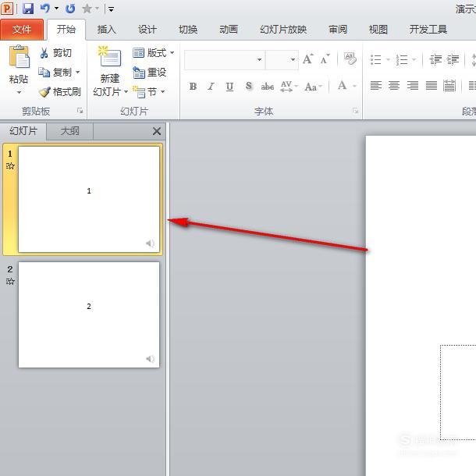The image size is (476, 476).
Task: Click the Save icon in quick access toolbar
Action: tap(28, 9)
